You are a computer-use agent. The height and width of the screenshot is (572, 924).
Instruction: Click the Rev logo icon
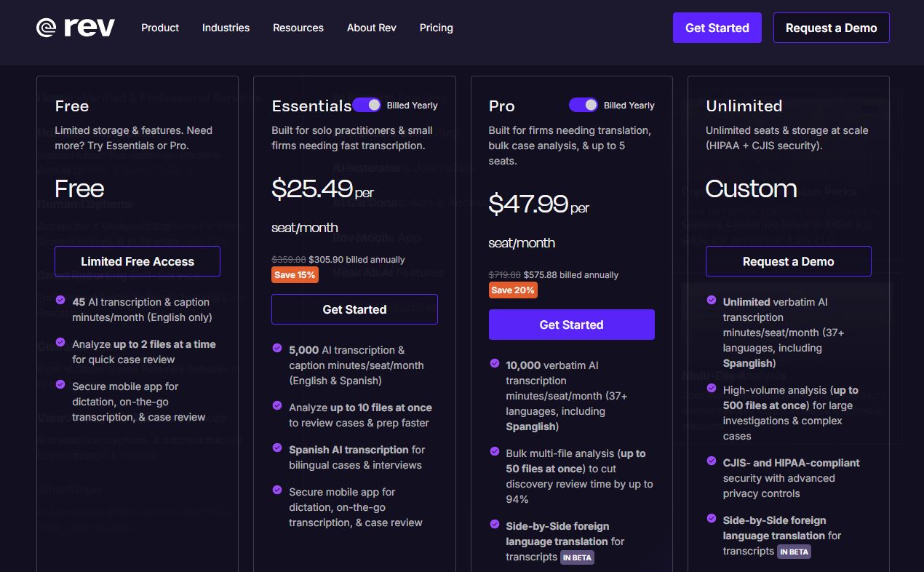45,27
